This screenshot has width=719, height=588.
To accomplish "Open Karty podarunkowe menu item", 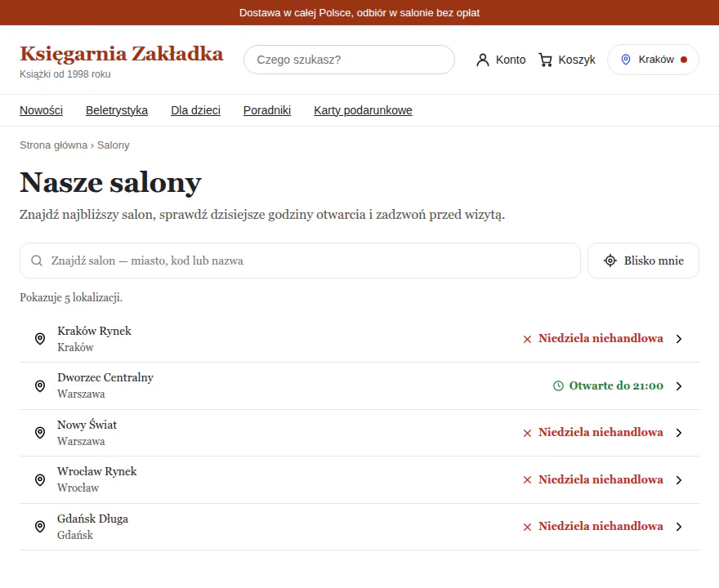I will [363, 110].
